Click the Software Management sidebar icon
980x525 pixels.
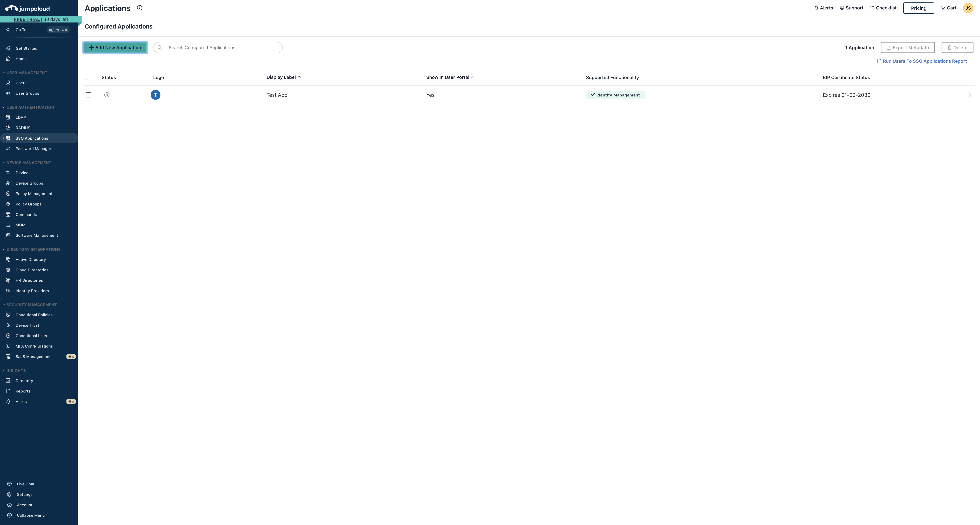(x=8, y=235)
